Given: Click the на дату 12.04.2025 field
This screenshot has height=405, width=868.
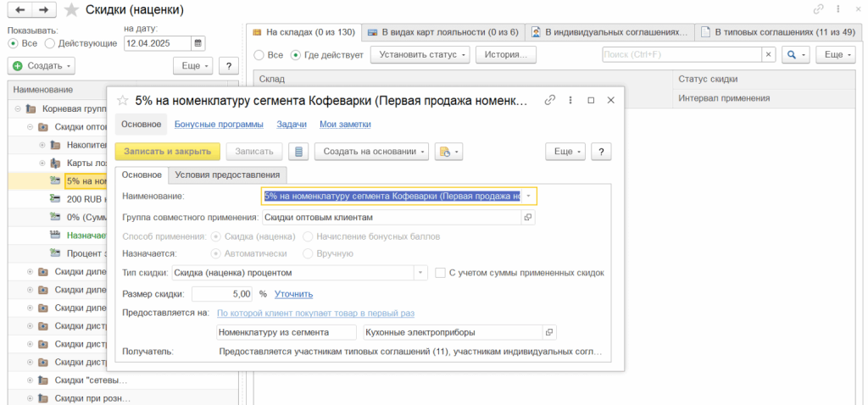Looking at the screenshot, I should click(x=157, y=42).
